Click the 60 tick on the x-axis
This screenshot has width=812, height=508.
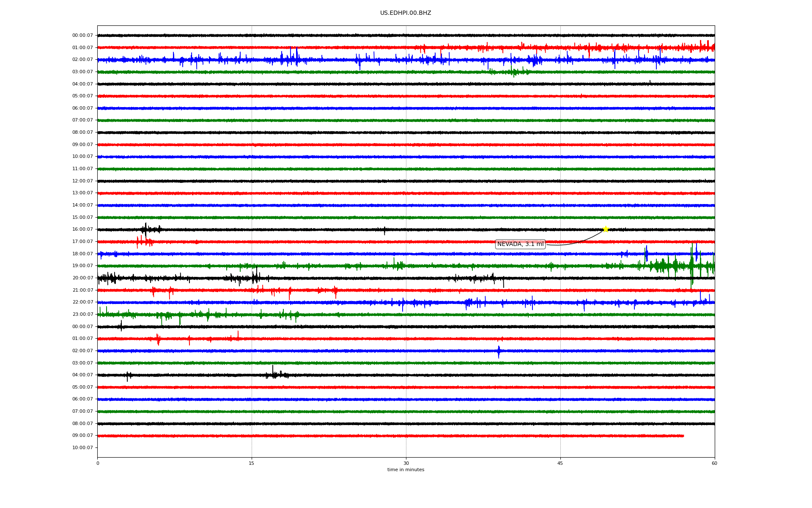pyautogui.click(x=714, y=463)
